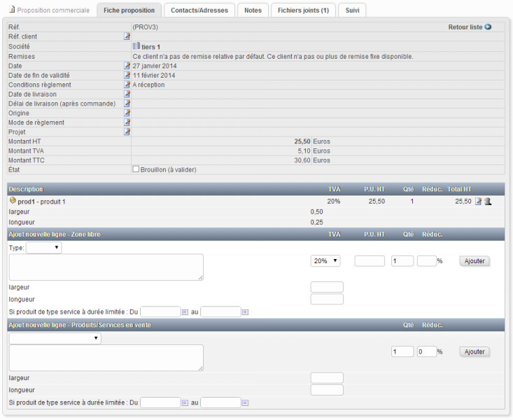Click Zone libre description textarea

pyautogui.click(x=106, y=267)
